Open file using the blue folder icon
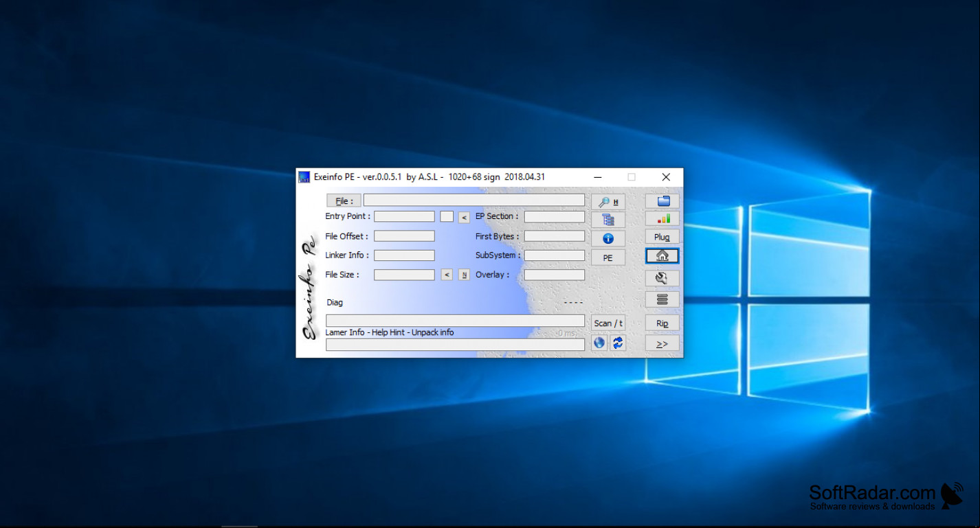 pos(662,201)
